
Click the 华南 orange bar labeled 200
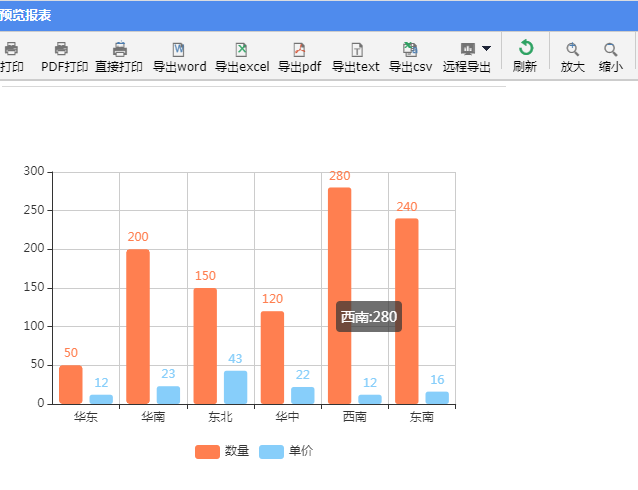point(138,326)
